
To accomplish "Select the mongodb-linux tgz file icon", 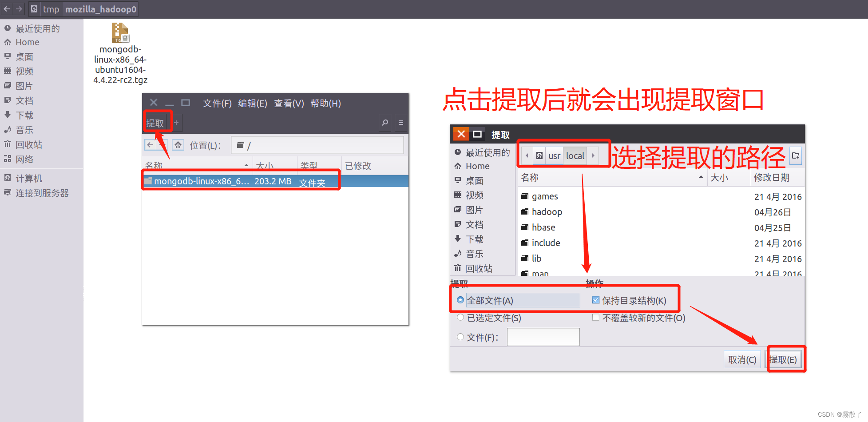I will pyautogui.click(x=119, y=32).
